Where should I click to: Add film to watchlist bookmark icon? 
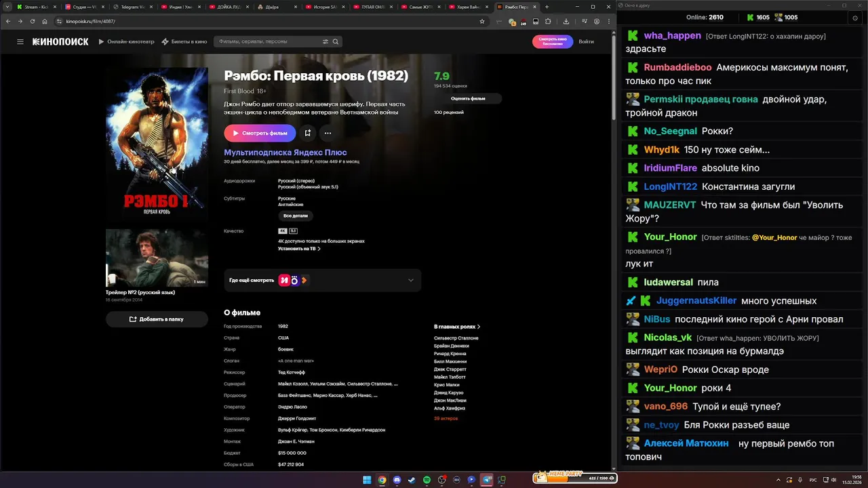[307, 133]
